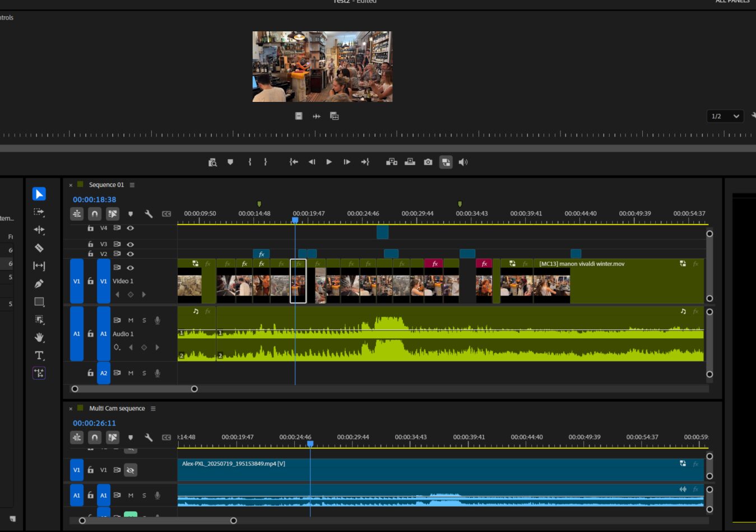The image size is (756, 532).
Task: Select the Selection arrow tool
Action: (x=39, y=194)
